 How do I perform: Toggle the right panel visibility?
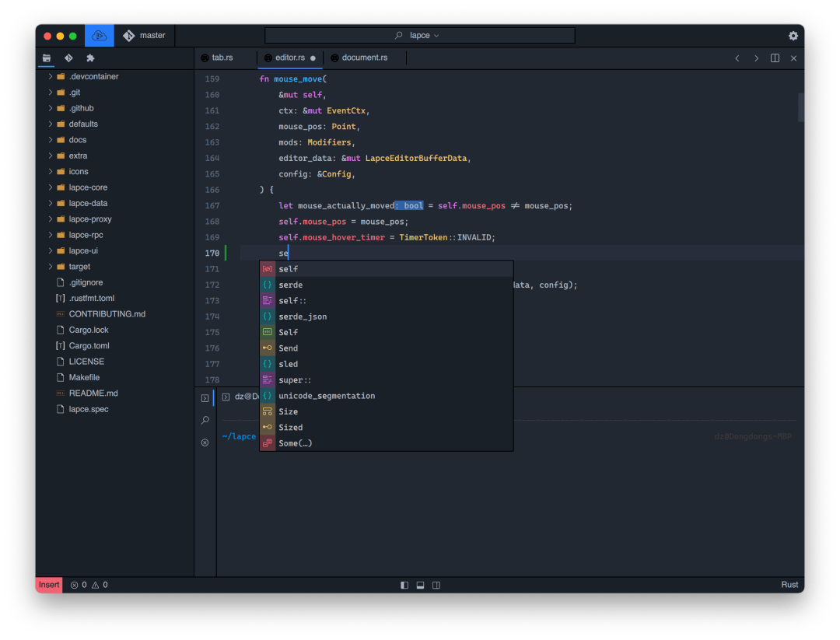(436, 585)
